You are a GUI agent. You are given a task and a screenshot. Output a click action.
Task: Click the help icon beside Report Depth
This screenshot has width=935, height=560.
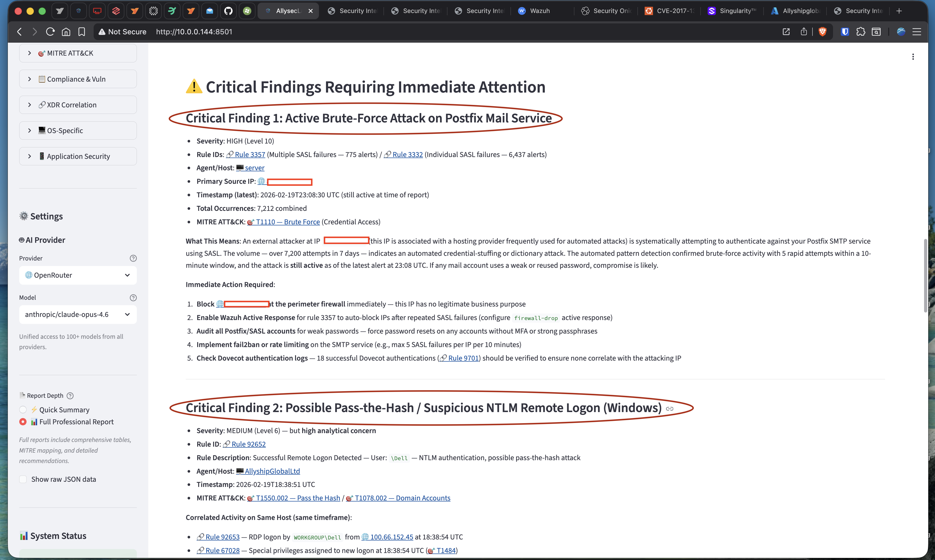click(70, 395)
